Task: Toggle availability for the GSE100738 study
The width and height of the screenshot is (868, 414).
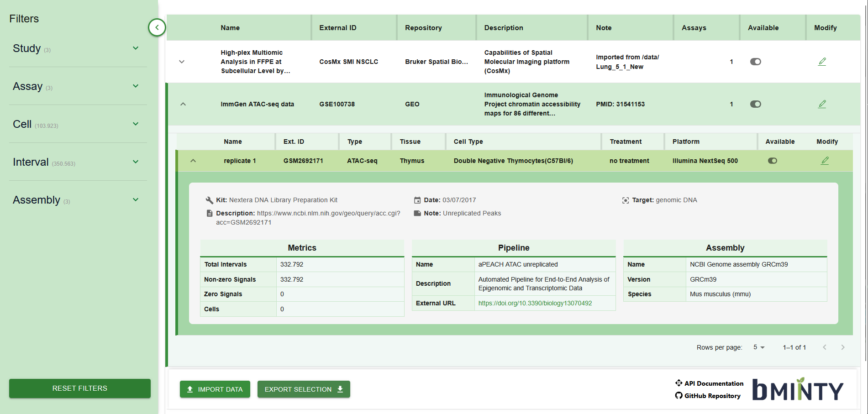Action: (x=755, y=104)
